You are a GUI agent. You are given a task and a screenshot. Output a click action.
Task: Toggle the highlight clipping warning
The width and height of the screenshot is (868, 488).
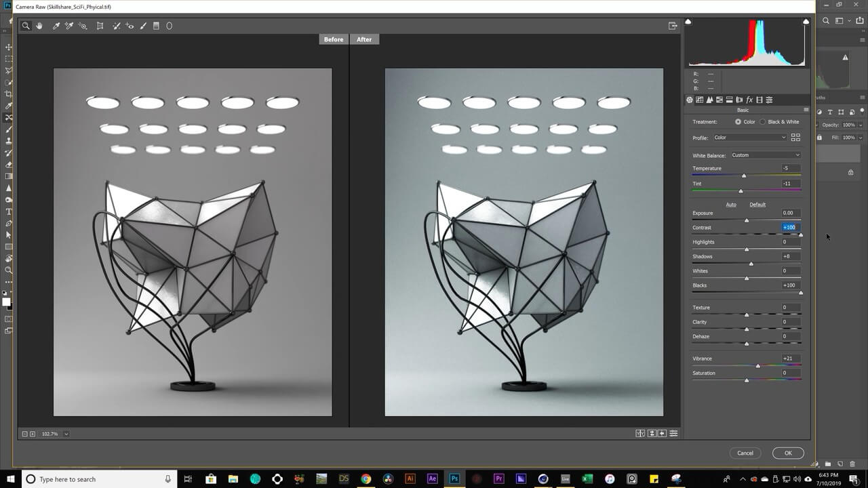pyautogui.click(x=806, y=22)
